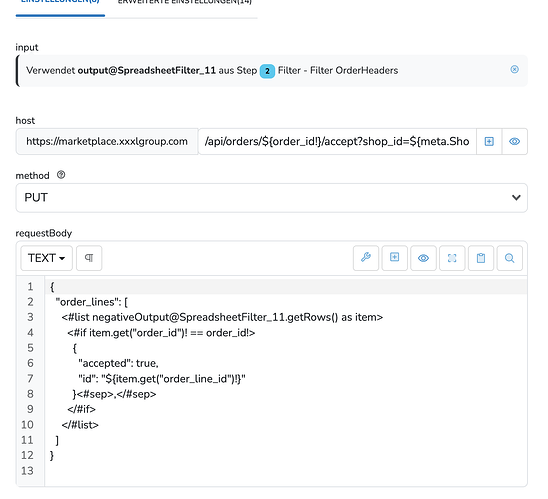Toggle the requestBody preview eye icon

pos(423,258)
